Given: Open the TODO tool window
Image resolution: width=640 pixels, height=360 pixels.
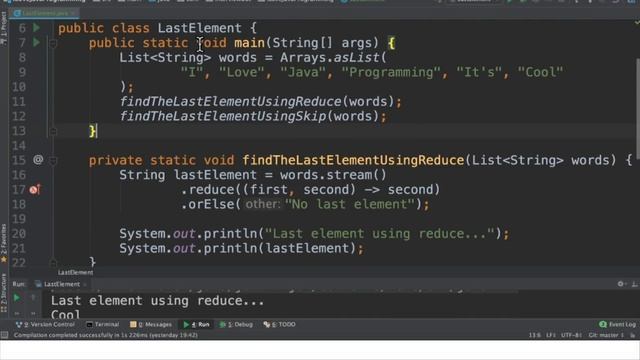Looking at the screenshot, I should pos(280,324).
